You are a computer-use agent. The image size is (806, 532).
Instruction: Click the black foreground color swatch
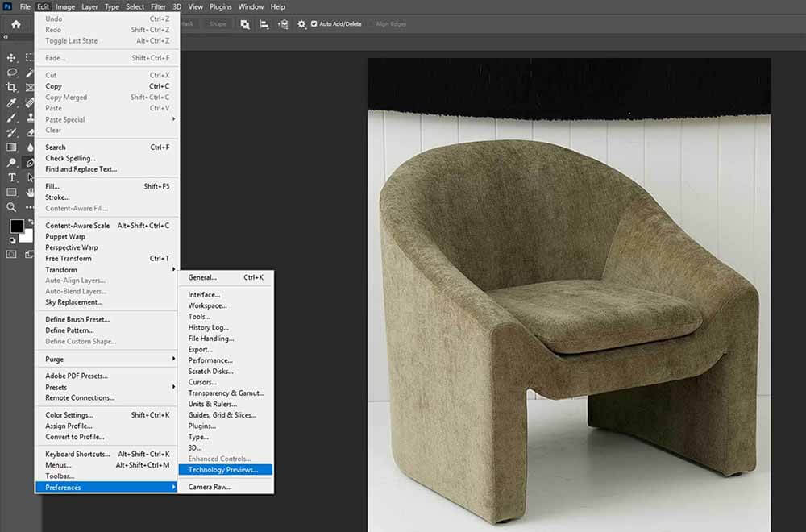pyautogui.click(x=16, y=226)
